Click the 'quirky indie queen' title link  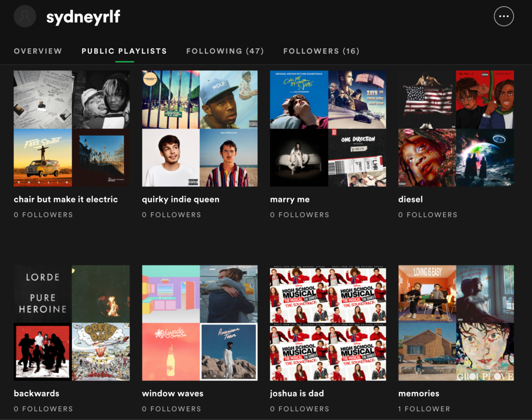(180, 199)
